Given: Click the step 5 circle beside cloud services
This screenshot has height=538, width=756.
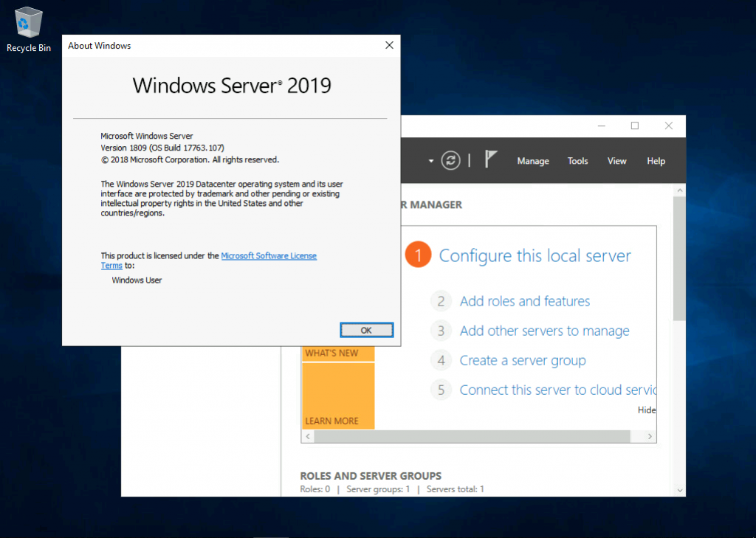Looking at the screenshot, I should pyautogui.click(x=441, y=390).
